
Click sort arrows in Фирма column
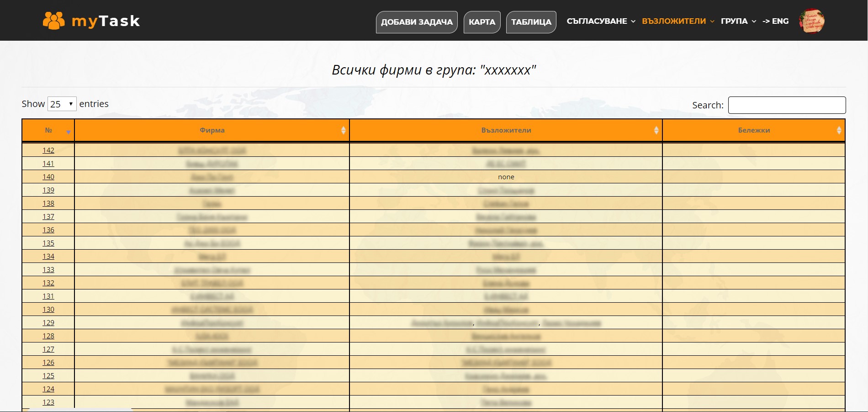pos(343,130)
